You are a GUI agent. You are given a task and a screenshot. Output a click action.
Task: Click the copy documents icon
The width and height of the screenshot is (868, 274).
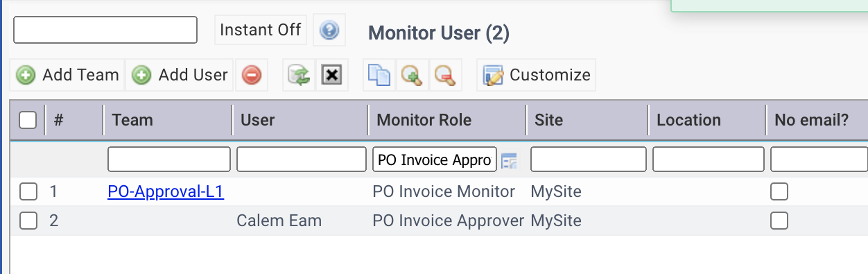(x=379, y=75)
